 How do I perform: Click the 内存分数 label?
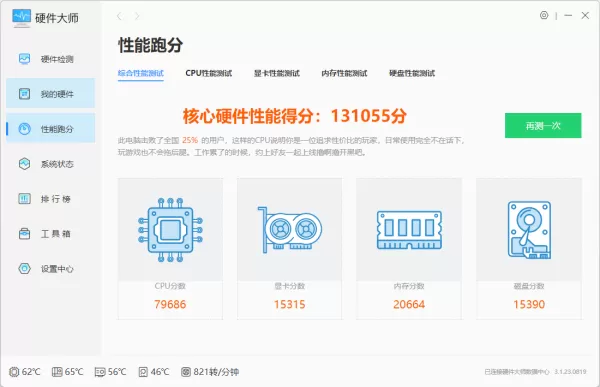(409, 286)
